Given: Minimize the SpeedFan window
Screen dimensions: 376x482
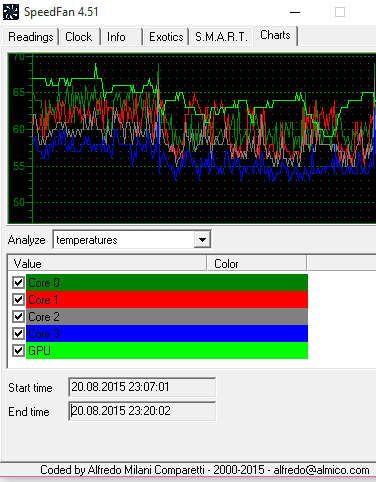Looking at the screenshot, I should pyautogui.click(x=295, y=12).
